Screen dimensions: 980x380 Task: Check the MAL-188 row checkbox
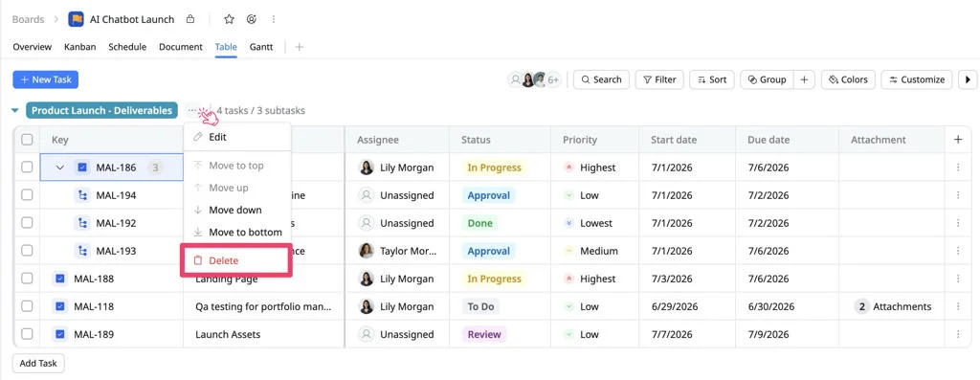(27, 279)
